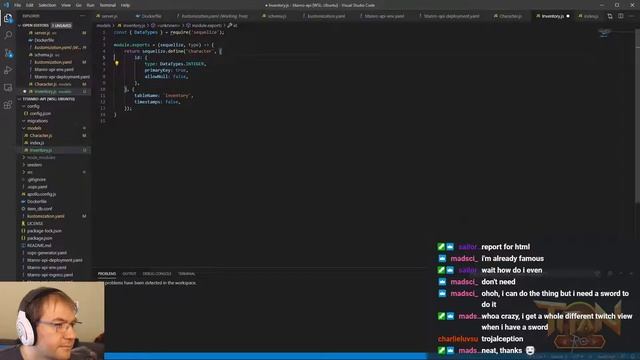Open the Terminal menu
The width and height of the screenshot is (640, 360).
click(108, 5)
